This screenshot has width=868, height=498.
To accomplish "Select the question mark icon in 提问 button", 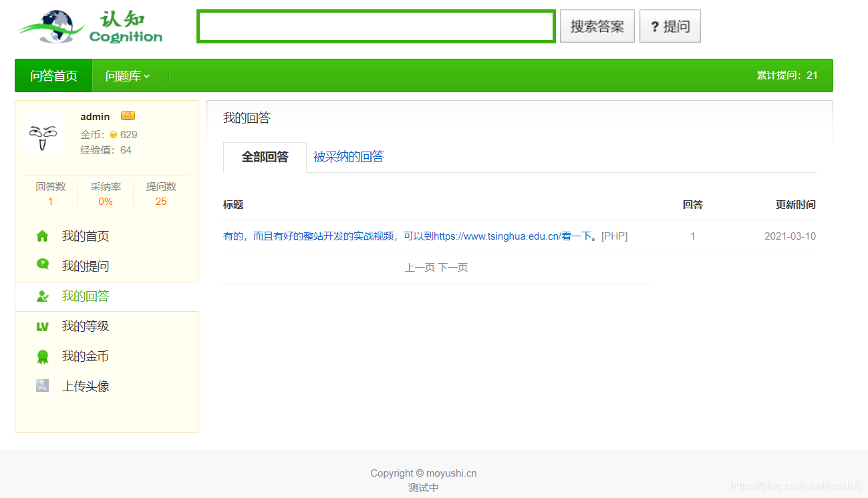I will [654, 26].
